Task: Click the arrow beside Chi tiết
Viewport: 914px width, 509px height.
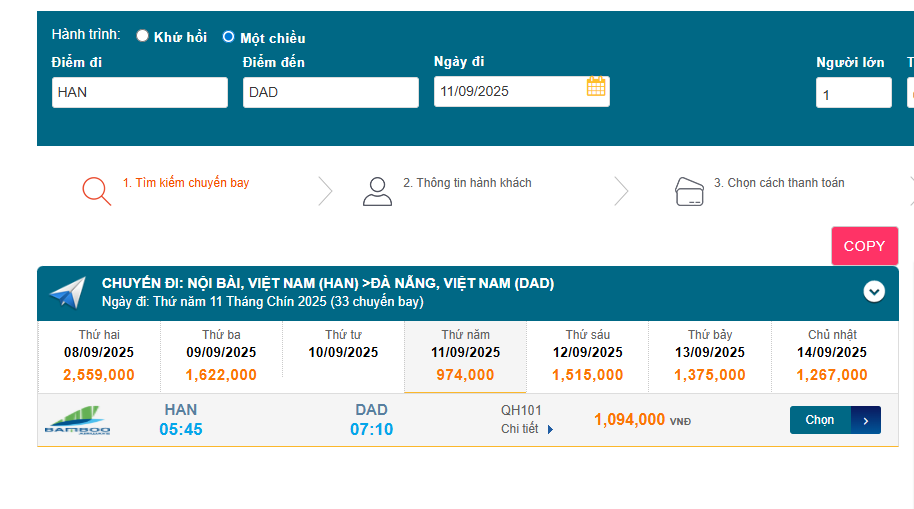Action: coord(550,430)
